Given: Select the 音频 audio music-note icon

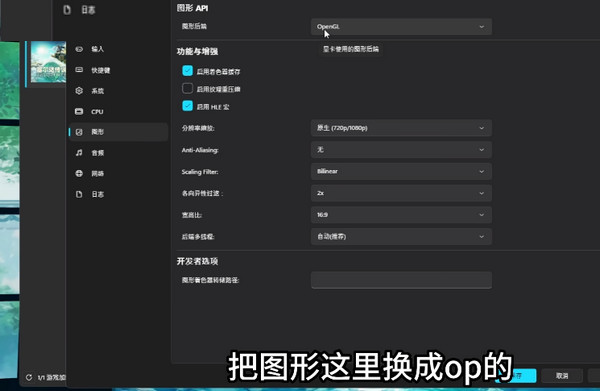Looking at the screenshot, I should click(x=79, y=153).
